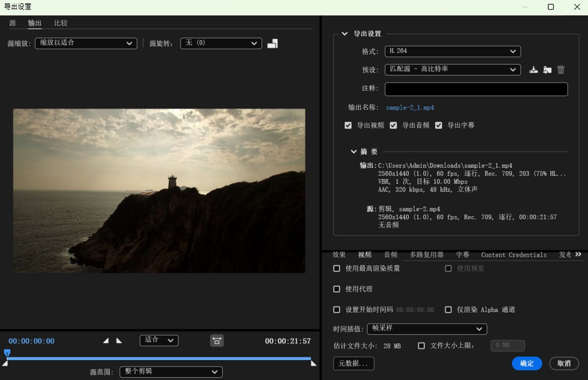Import a preset with the folder icon
This screenshot has width=588, height=380.
point(547,70)
